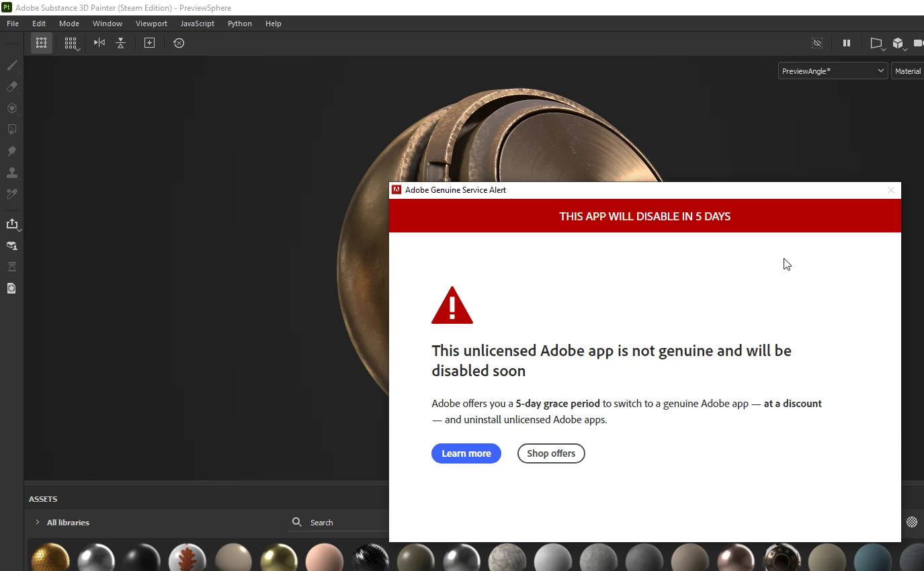This screenshot has width=924, height=571.
Task: Select the Clone stamp tool
Action: pyautogui.click(x=11, y=173)
